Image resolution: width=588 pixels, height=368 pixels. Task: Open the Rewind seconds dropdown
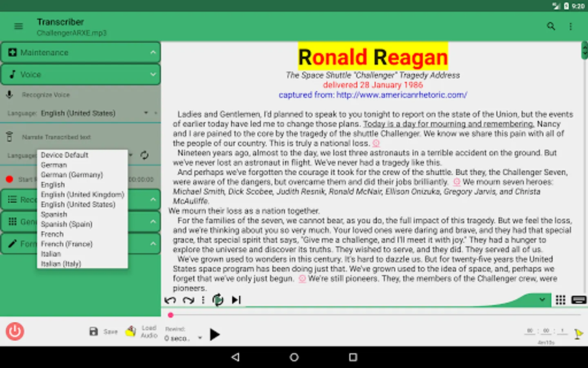click(200, 338)
